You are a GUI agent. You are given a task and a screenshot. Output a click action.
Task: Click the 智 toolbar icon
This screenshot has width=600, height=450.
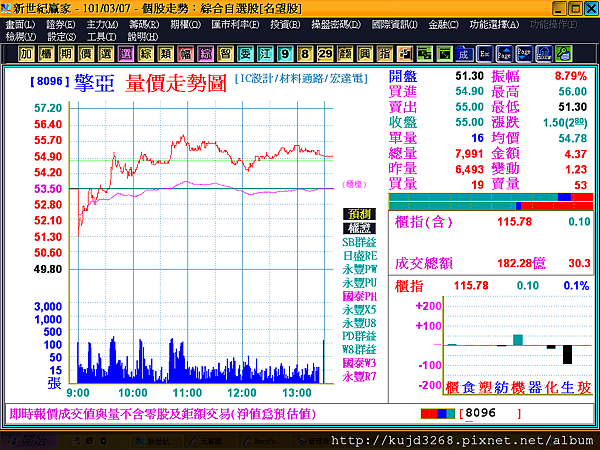pyautogui.click(x=225, y=54)
